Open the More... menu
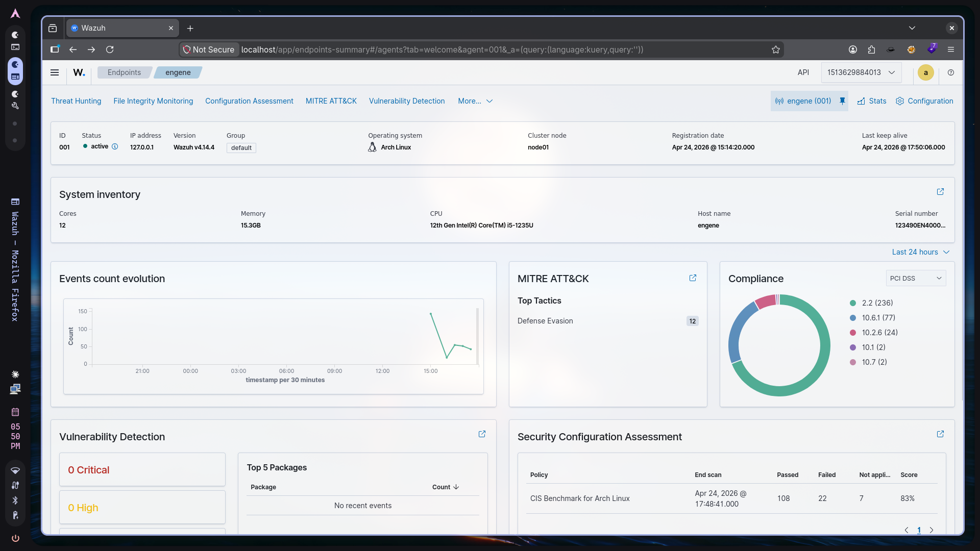Viewport: 980px width, 551px height. click(474, 101)
